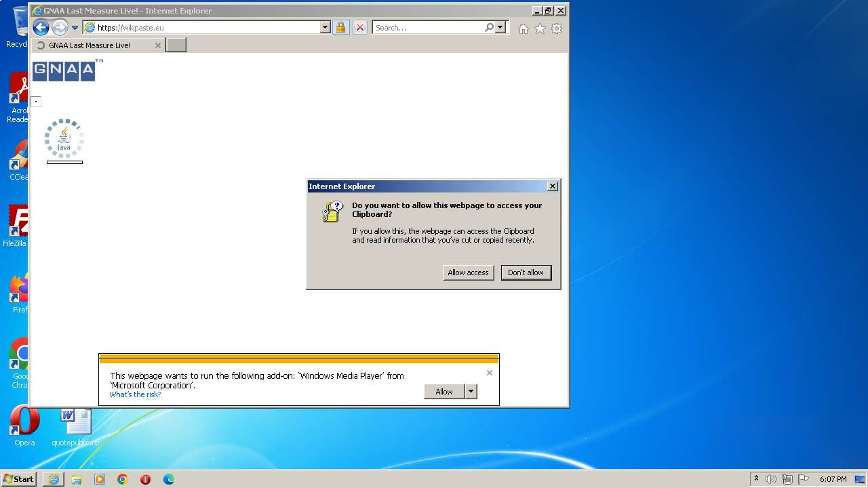Close the GNAA Last Measure Live! tab
This screenshot has height=488, width=868.
pos(158,45)
